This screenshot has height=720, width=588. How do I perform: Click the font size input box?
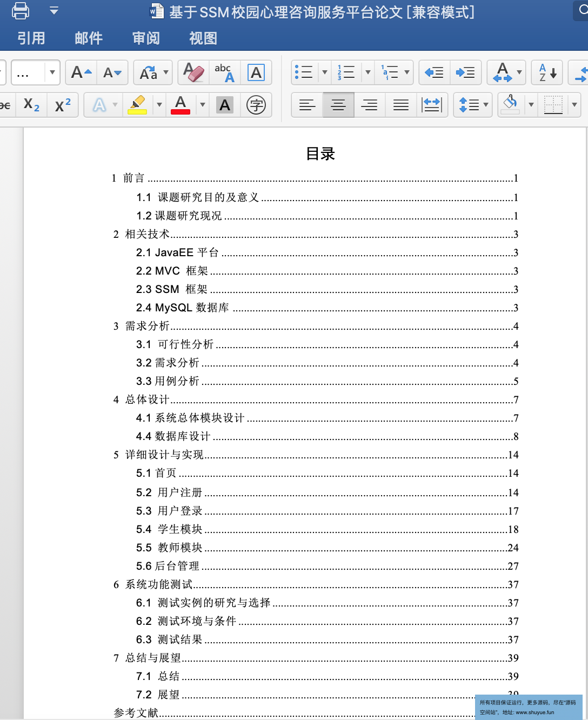(x=28, y=72)
